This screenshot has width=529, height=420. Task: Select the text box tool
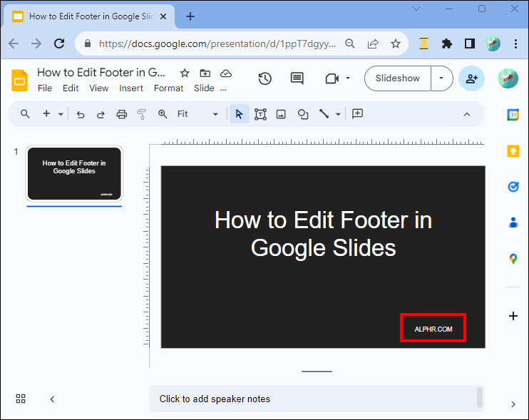(x=260, y=114)
